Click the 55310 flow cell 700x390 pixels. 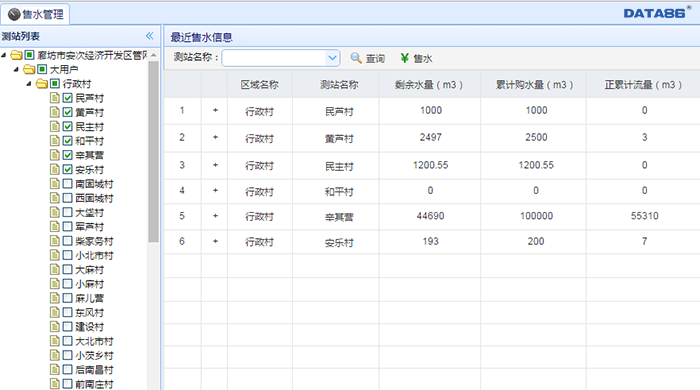tap(644, 216)
